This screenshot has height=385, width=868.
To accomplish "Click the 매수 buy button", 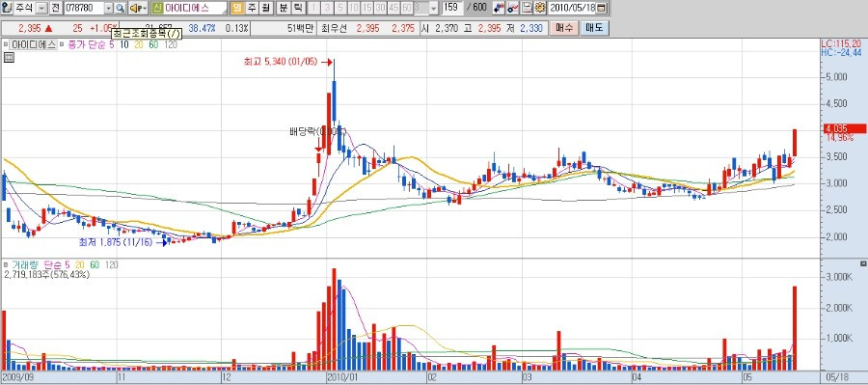I will [564, 28].
